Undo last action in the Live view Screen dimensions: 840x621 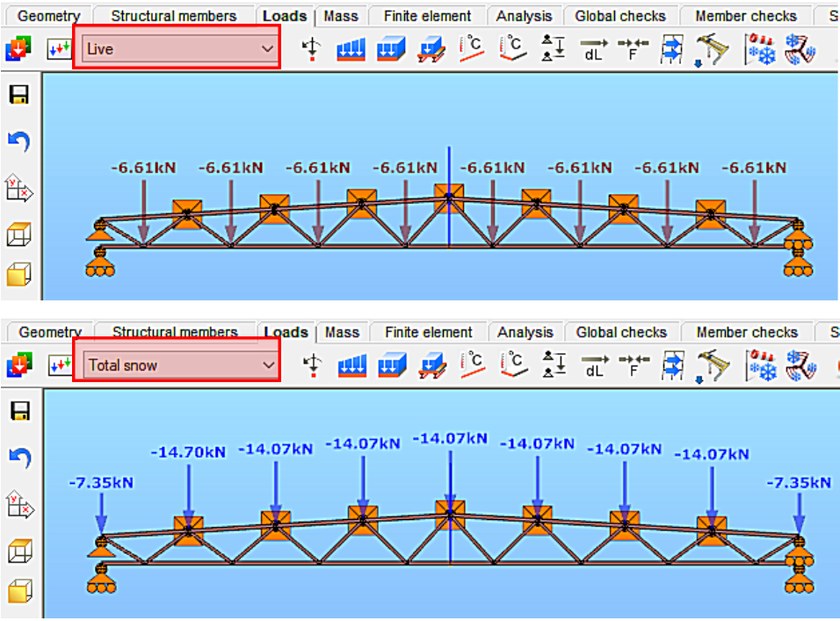coord(19,141)
